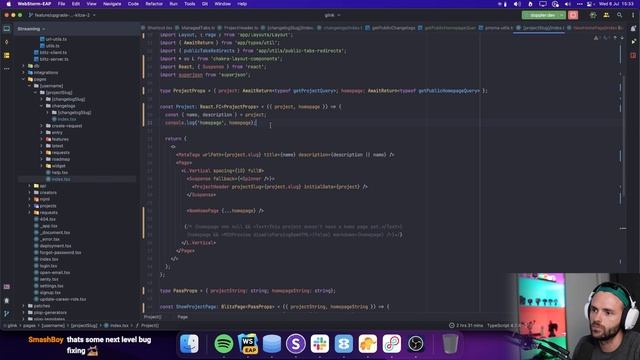This screenshot has height=360, width=640.
Task: Open WebStorm EAP dock icon
Action: pyautogui.click(x=248, y=344)
